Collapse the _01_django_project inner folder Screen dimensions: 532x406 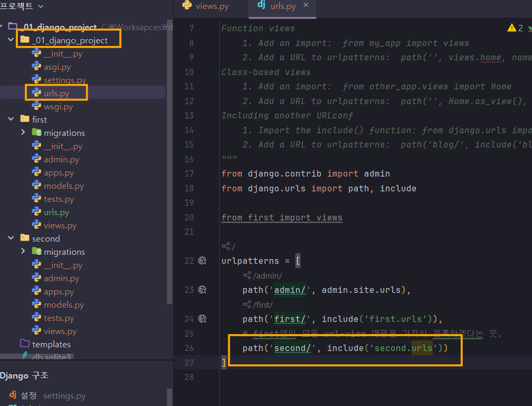(x=11, y=40)
